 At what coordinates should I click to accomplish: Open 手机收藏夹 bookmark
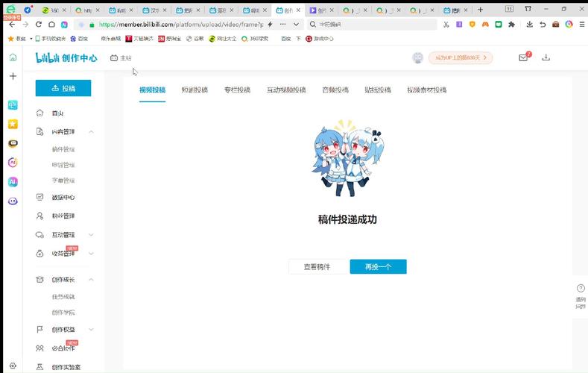click(50, 38)
